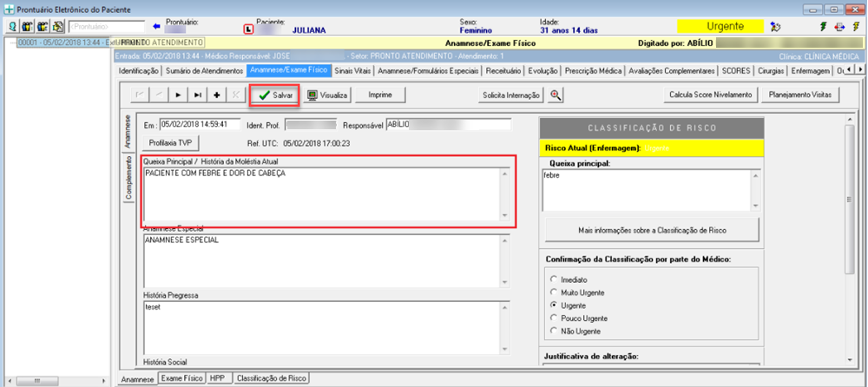Viewport: 868px width, 387px height.
Task: Click the Em date-time field
Action: pos(200,125)
